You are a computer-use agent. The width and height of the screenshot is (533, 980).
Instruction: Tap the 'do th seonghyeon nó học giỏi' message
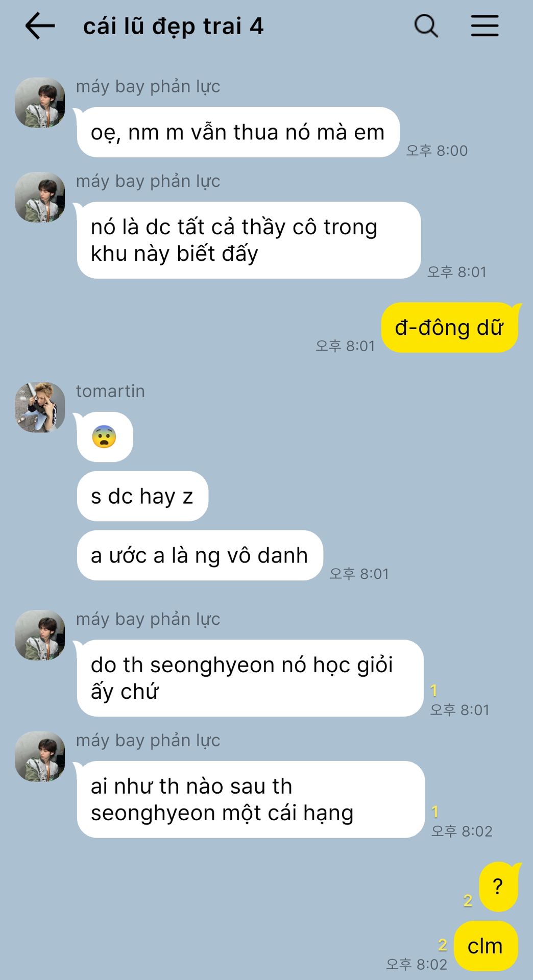click(x=250, y=678)
